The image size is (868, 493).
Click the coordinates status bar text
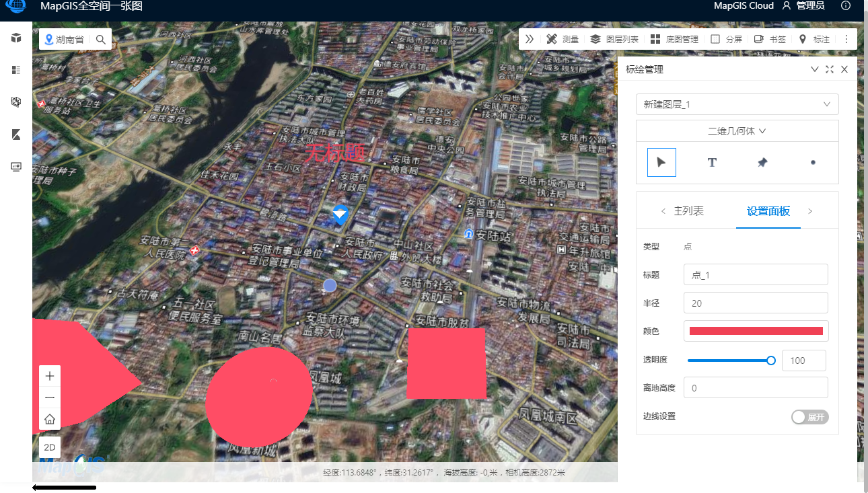pos(443,473)
